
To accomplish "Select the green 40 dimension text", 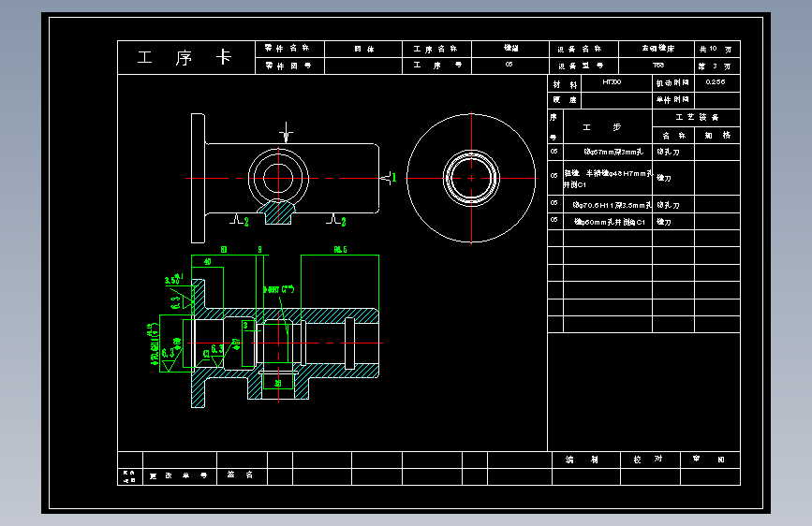I will pyautogui.click(x=208, y=262).
